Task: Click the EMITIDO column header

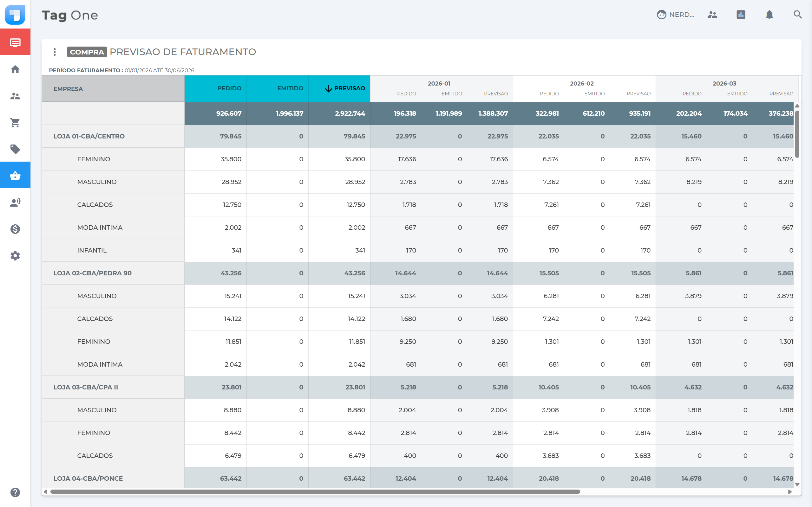Action: 290,88
